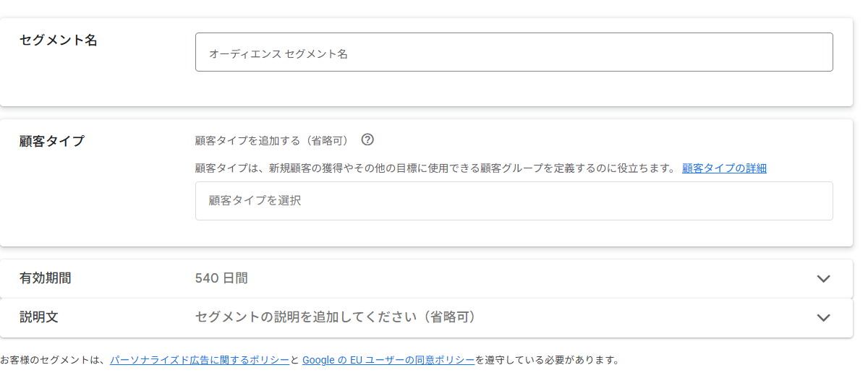The width and height of the screenshot is (868, 391).
Task: Click blank area below the セグメント名 input
Action: [514, 90]
